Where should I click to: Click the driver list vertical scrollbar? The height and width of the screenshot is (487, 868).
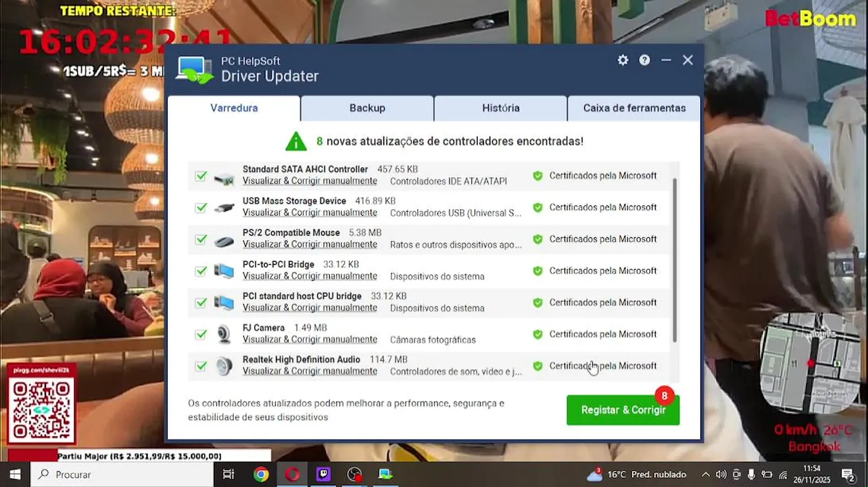click(675, 260)
